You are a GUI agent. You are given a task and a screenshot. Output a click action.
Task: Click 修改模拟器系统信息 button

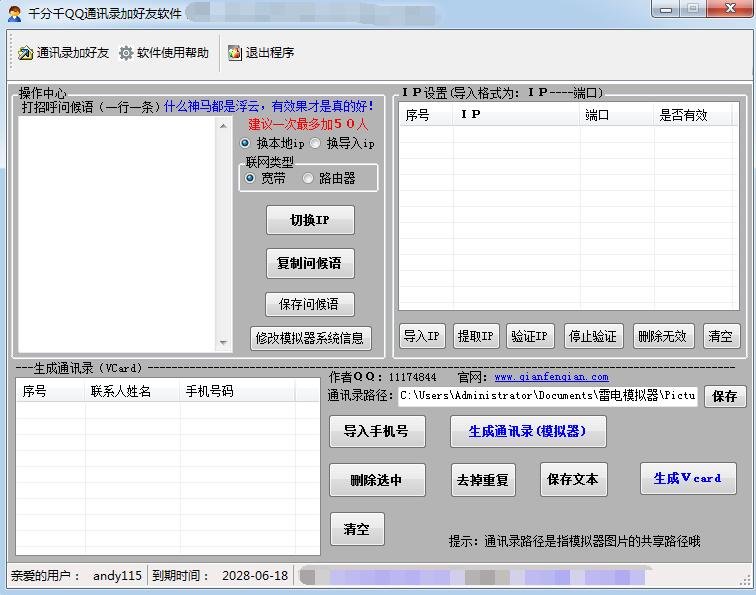click(310, 338)
